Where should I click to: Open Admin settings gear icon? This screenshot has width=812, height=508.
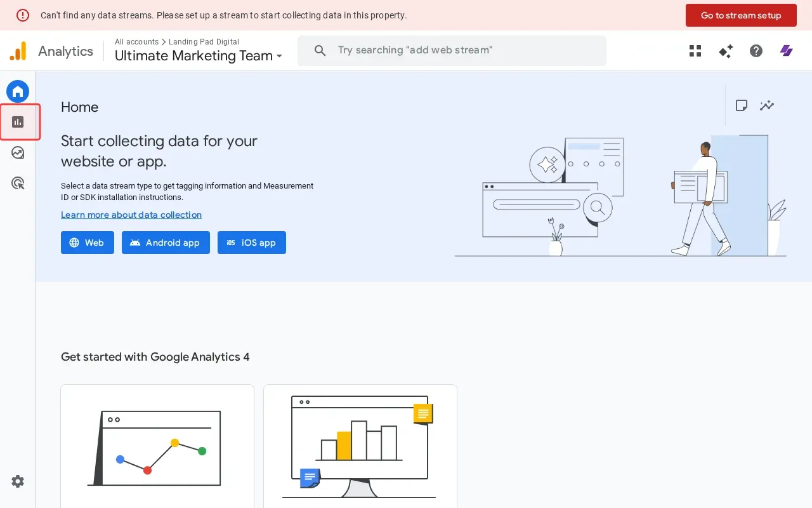coord(18,481)
